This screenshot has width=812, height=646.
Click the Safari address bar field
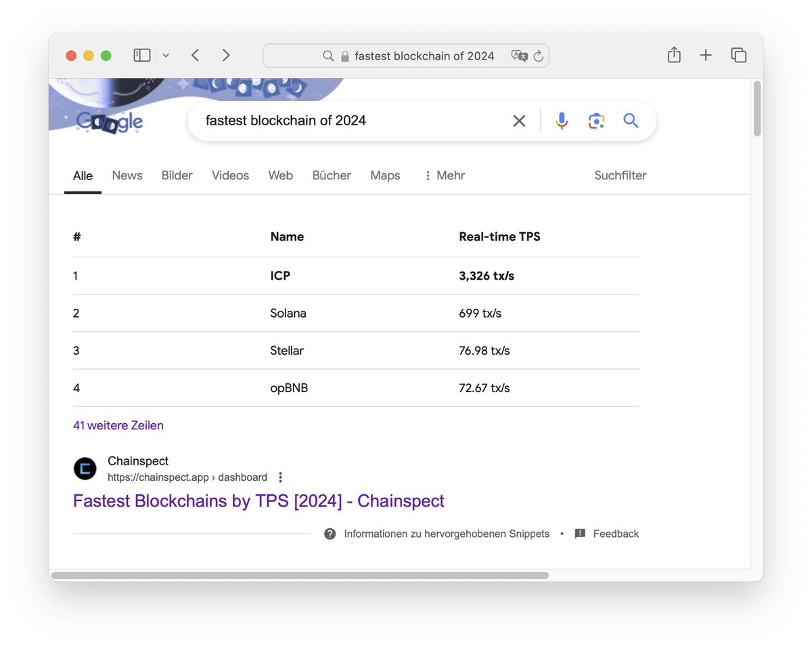[406, 56]
